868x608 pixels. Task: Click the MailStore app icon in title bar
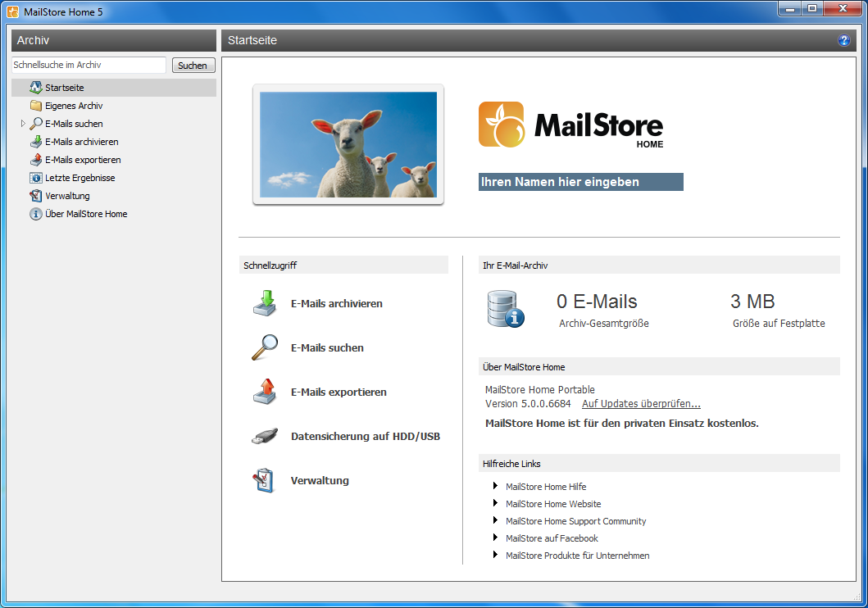pyautogui.click(x=13, y=11)
